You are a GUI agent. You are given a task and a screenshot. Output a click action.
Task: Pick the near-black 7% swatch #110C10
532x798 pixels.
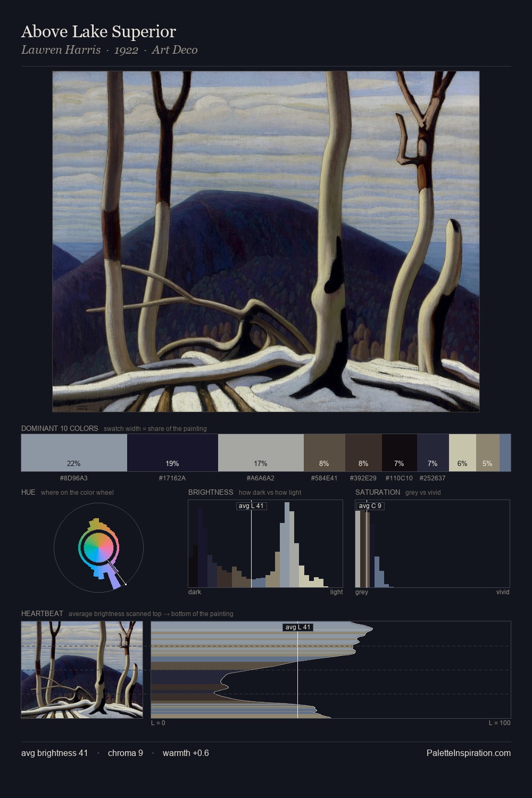pos(400,453)
